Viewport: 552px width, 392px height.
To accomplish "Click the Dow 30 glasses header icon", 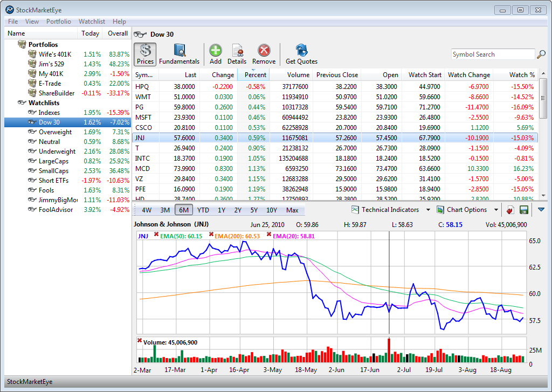I will tap(140, 34).
